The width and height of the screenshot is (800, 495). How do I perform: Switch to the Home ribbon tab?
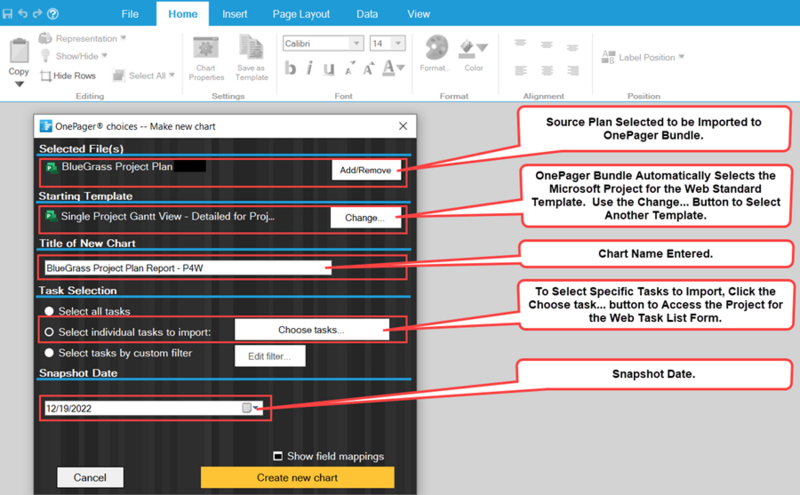pos(183,14)
